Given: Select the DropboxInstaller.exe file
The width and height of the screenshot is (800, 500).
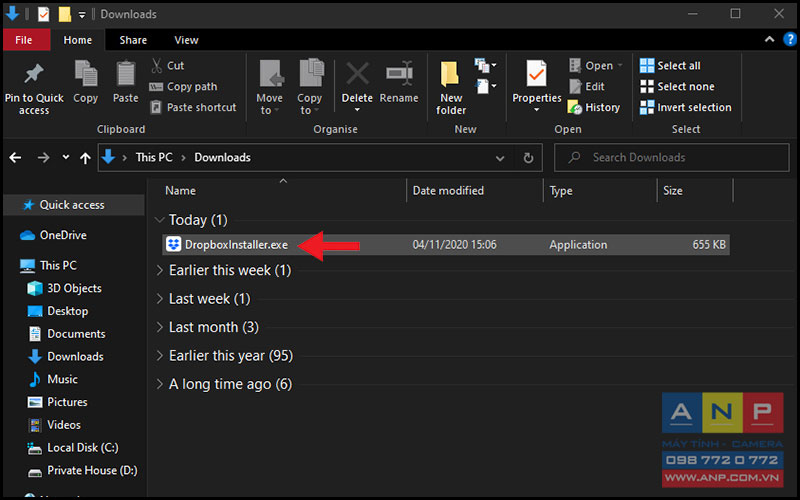Looking at the screenshot, I should coord(446,245).
